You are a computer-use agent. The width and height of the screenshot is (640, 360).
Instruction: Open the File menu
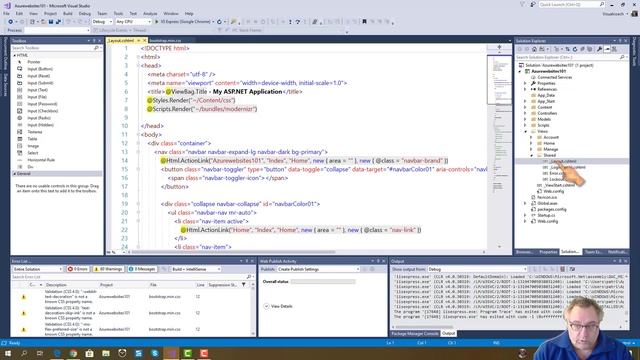tap(6, 13)
